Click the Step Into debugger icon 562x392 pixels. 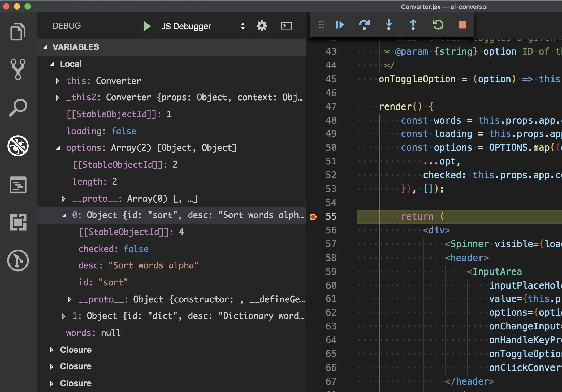click(388, 25)
